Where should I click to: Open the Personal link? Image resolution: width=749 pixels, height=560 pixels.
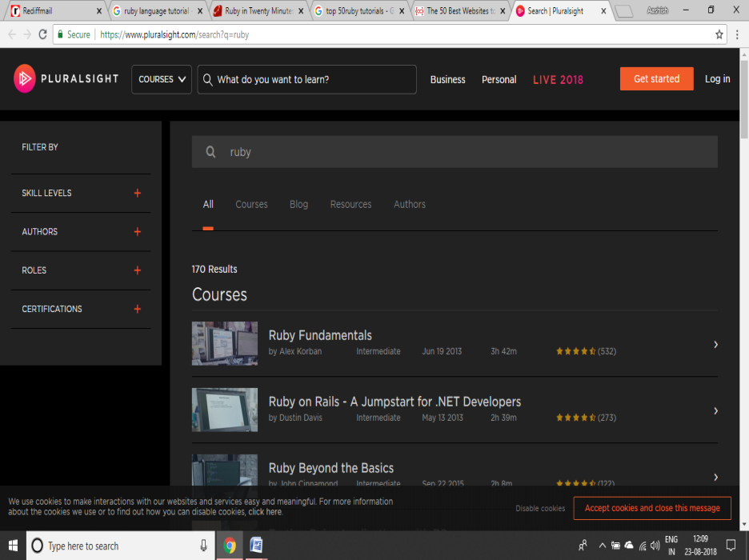pos(499,80)
